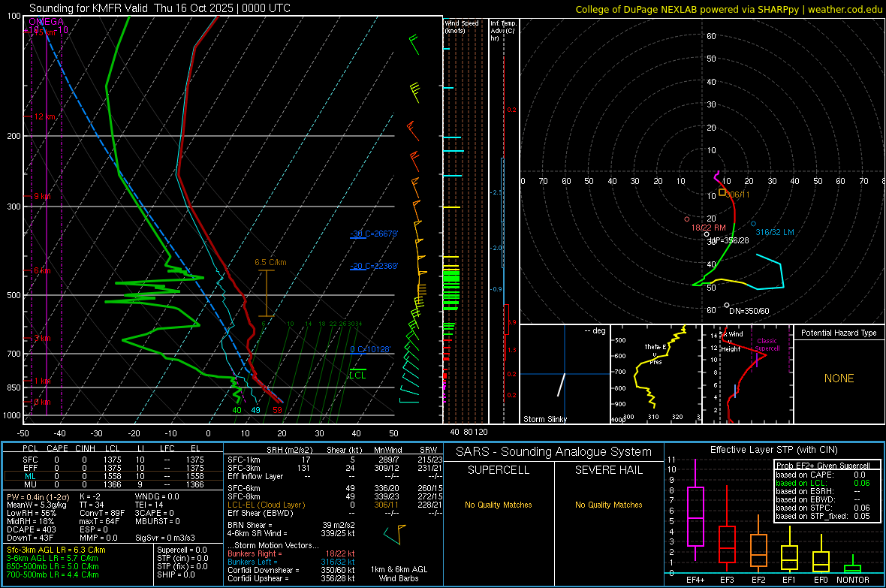Click the SFC-1km shear row
The height and width of the screenshot is (588, 886).
pyautogui.click(x=335, y=460)
